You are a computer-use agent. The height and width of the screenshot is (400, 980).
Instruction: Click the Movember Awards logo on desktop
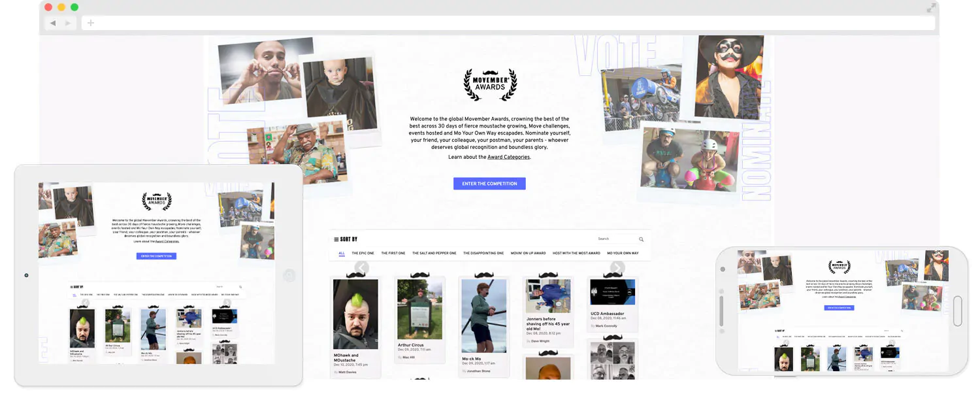tap(490, 85)
